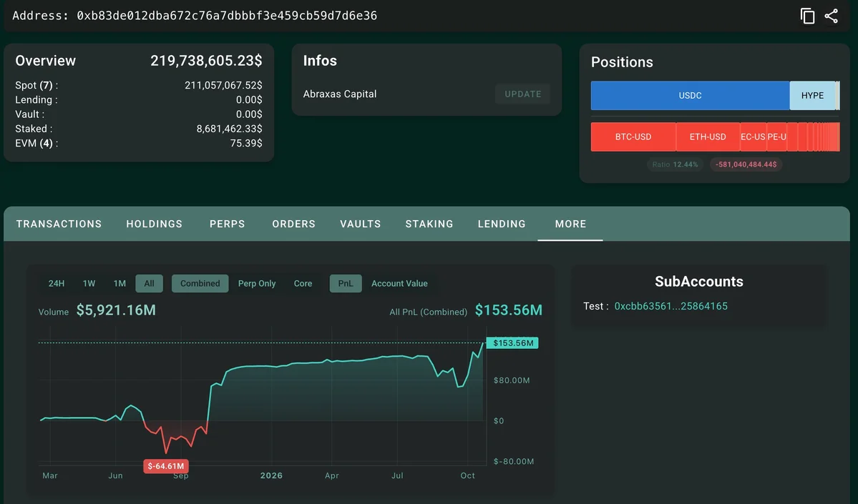Switch chart to Perp Only

coord(257,283)
